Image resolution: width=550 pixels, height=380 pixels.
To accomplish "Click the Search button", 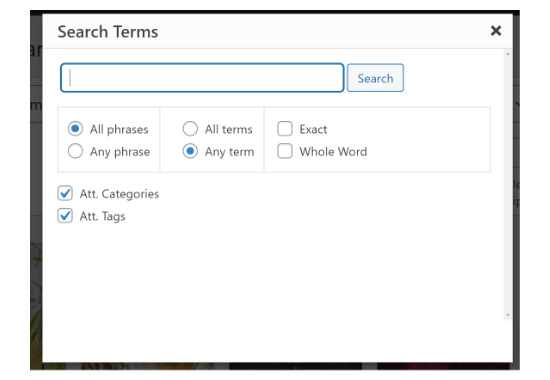I will (x=375, y=78).
